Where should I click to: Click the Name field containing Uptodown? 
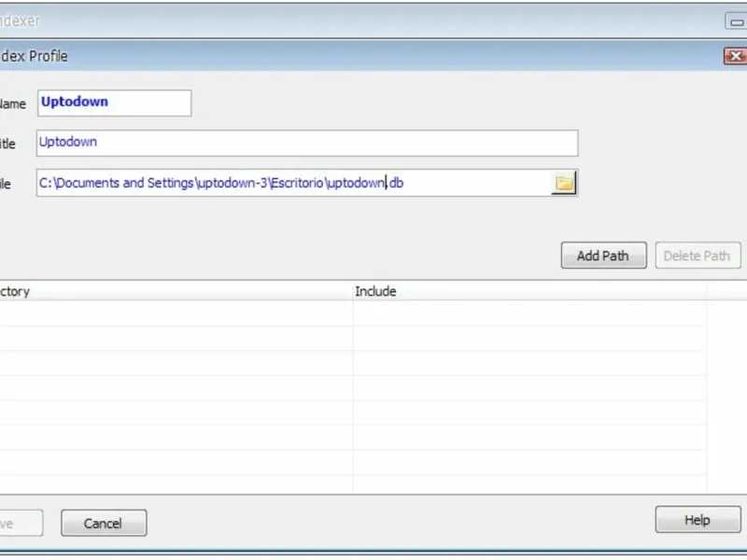click(114, 103)
